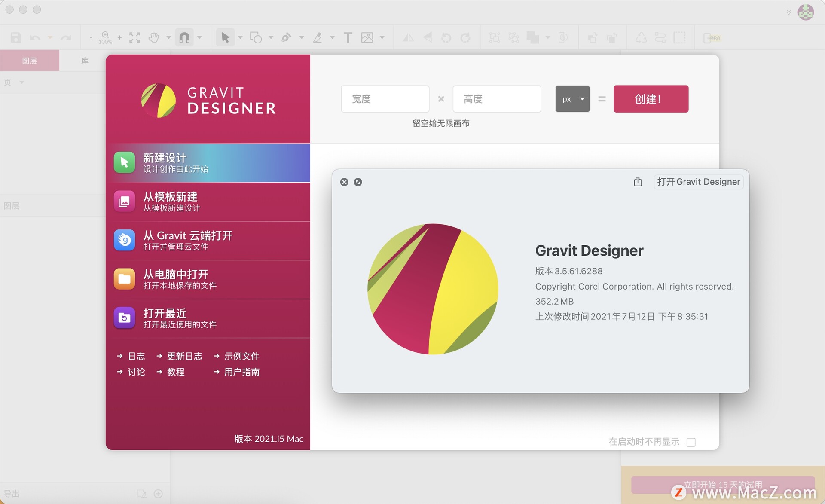Open dropdown arrow next to Undo

coord(50,38)
